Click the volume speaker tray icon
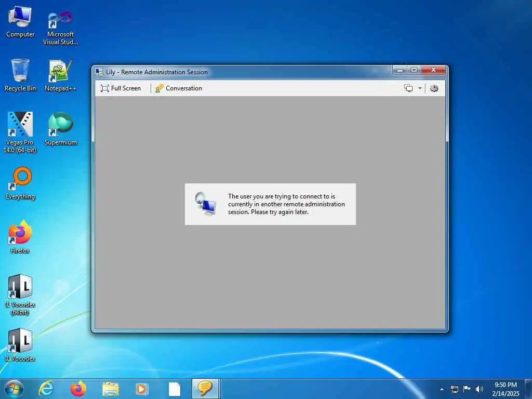532x399 pixels. 480,389
